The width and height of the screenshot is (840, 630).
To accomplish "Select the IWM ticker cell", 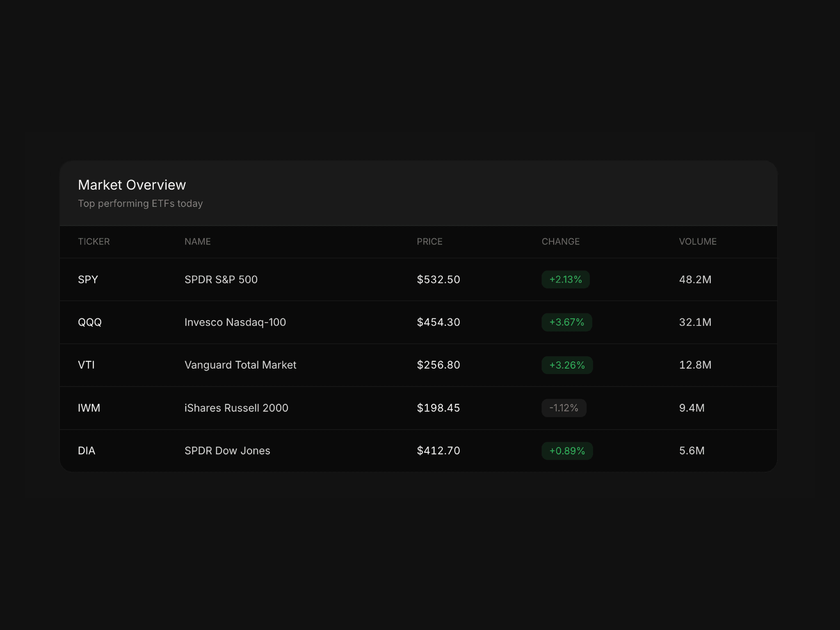I will click(x=89, y=408).
